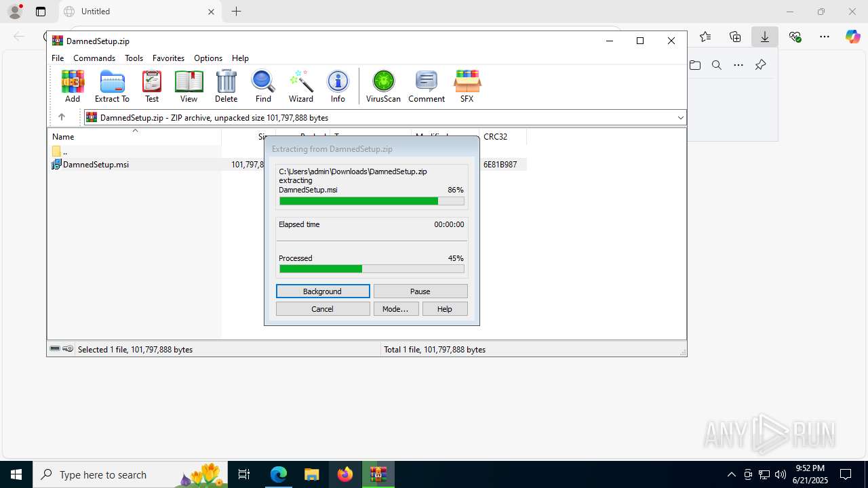This screenshot has height=488, width=868.
Task: Open the notification center
Action: [846, 474]
